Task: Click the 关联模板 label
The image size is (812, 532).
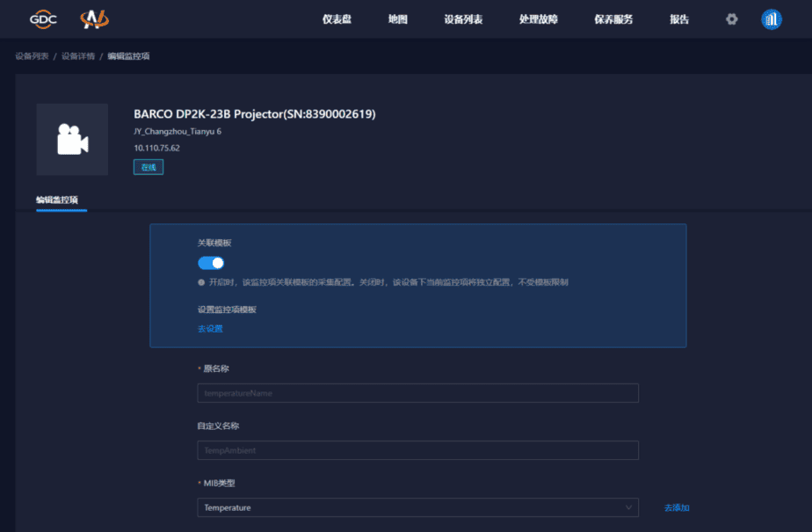Action: [x=214, y=243]
